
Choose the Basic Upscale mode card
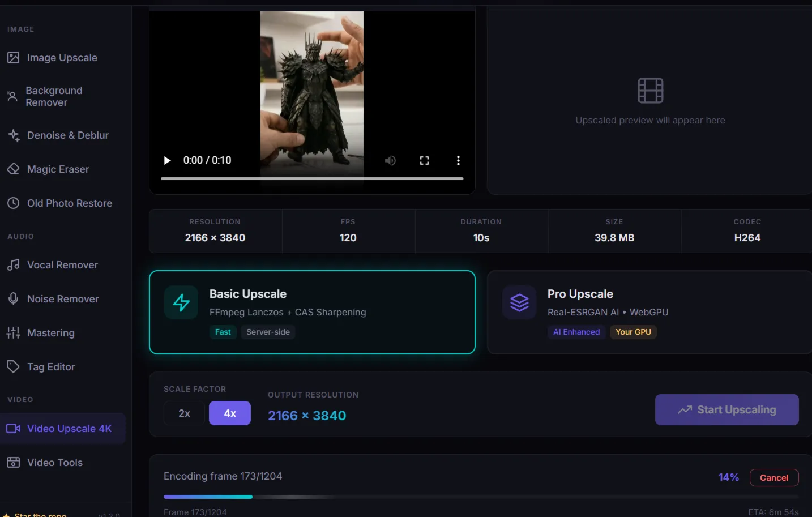coord(312,312)
